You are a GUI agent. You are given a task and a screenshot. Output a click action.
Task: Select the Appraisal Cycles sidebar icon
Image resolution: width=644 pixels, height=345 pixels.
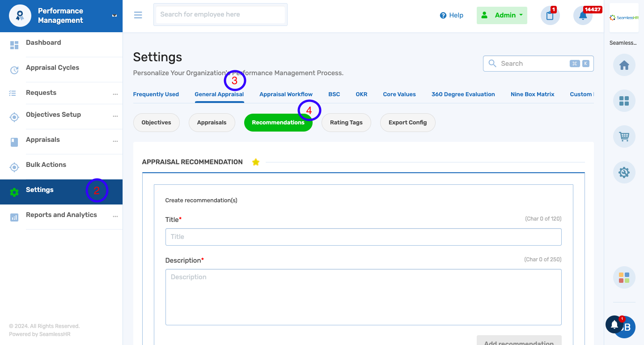[14, 68]
